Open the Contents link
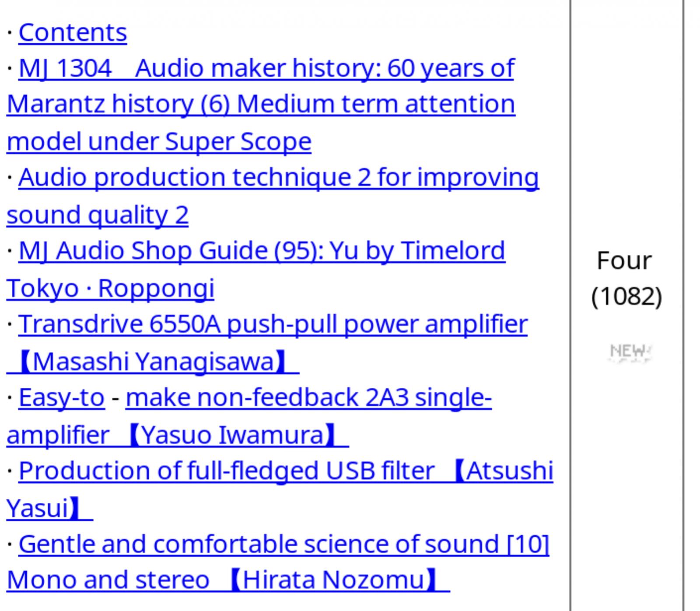This screenshot has height=611, width=700. click(x=73, y=32)
